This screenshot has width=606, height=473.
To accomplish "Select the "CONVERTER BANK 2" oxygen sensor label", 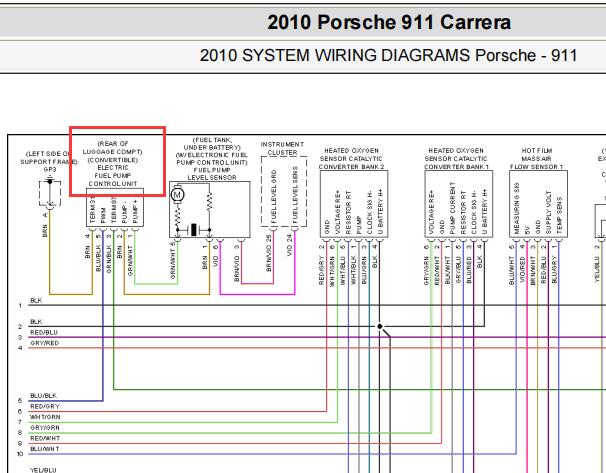I will (351, 167).
